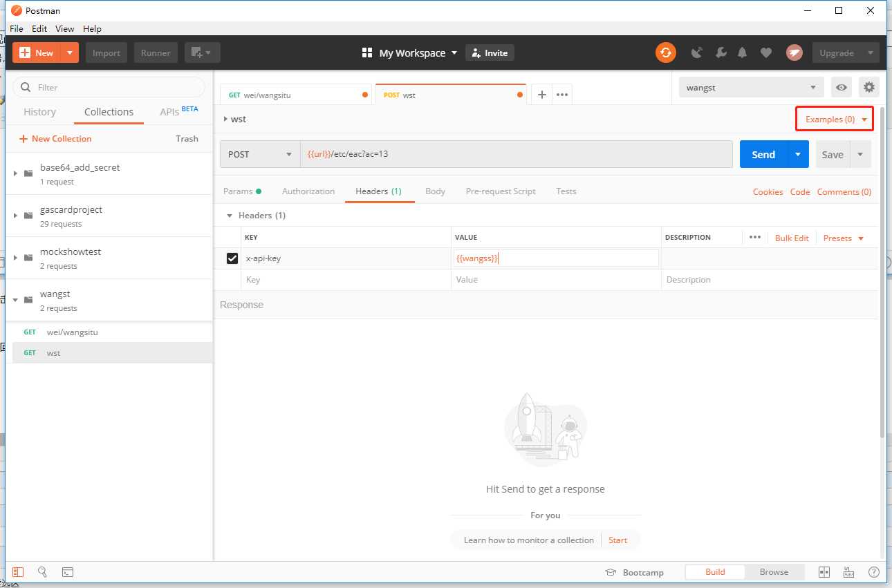Open Find and Replace icon
Screen dimensions: 892x588
[42, 572]
